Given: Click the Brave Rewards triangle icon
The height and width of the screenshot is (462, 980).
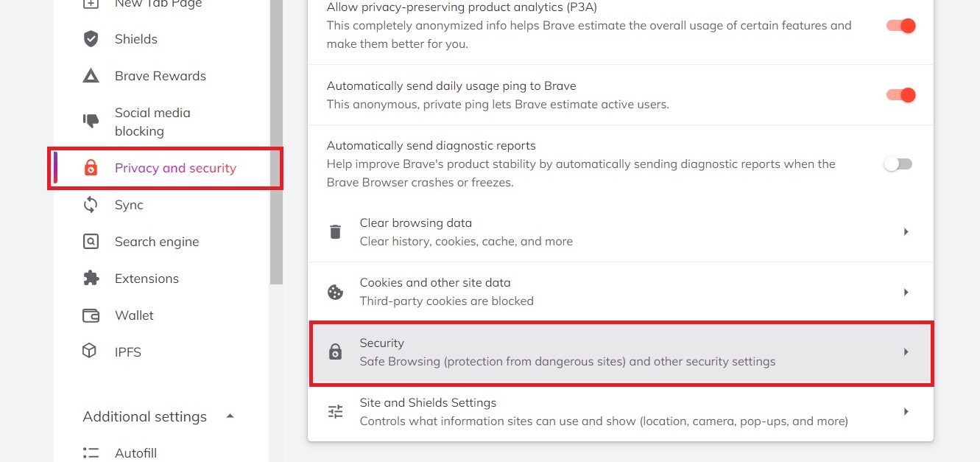Looking at the screenshot, I should (x=91, y=76).
